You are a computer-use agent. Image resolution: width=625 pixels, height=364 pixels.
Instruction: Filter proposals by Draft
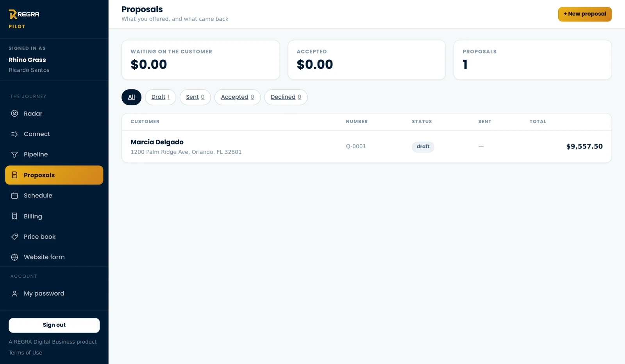pyautogui.click(x=161, y=97)
